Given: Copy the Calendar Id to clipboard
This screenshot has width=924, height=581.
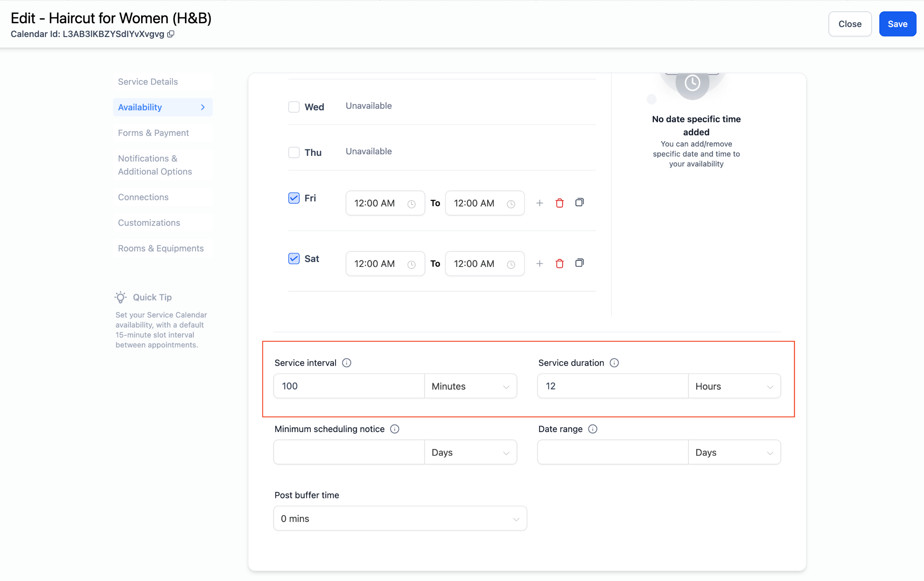Looking at the screenshot, I should click(171, 34).
